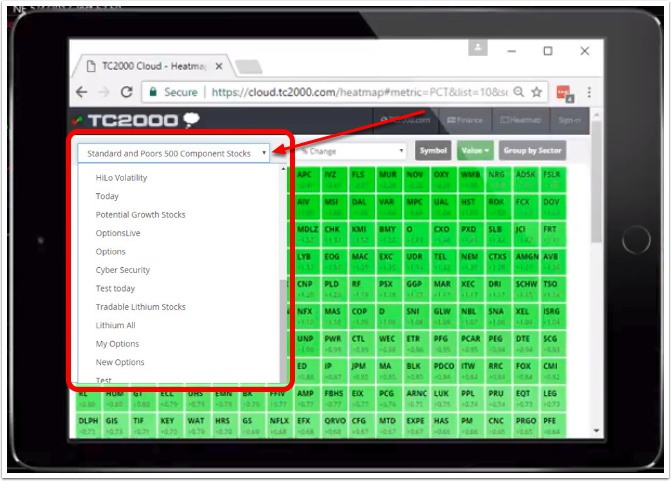Open the Chrome three-dot menu
The width and height of the screenshot is (671, 481).
[589, 92]
